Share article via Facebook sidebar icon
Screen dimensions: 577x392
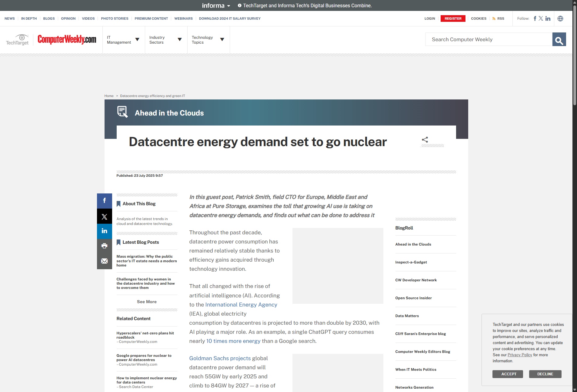click(104, 201)
